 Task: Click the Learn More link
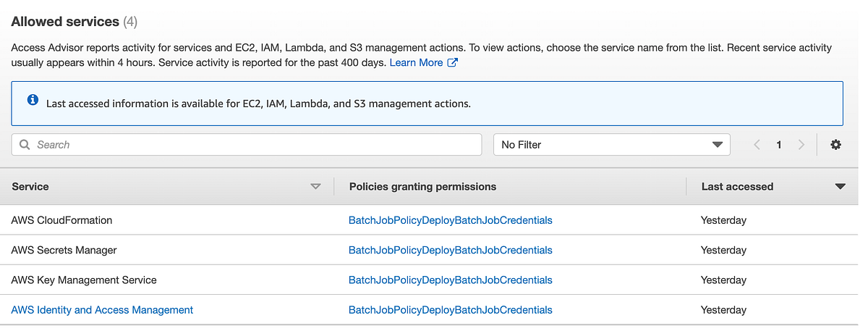(416, 63)
